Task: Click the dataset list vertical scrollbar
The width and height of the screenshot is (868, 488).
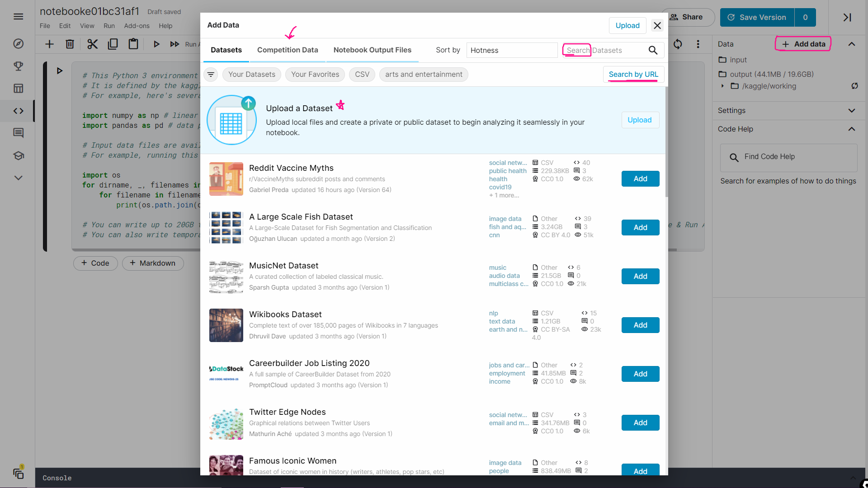Action: point(667,142)
